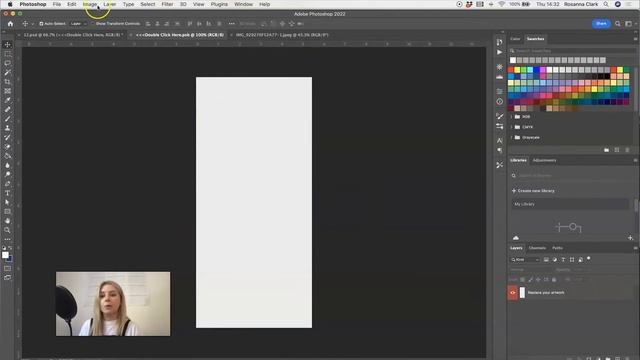This screenshot has width=640, height=360.
Task: Click the search icon in options bar
Action: [618, 24]
